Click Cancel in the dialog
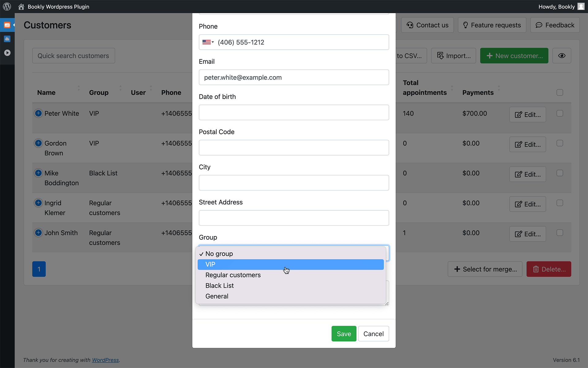The image size is (588, 368). click(373, 334)
